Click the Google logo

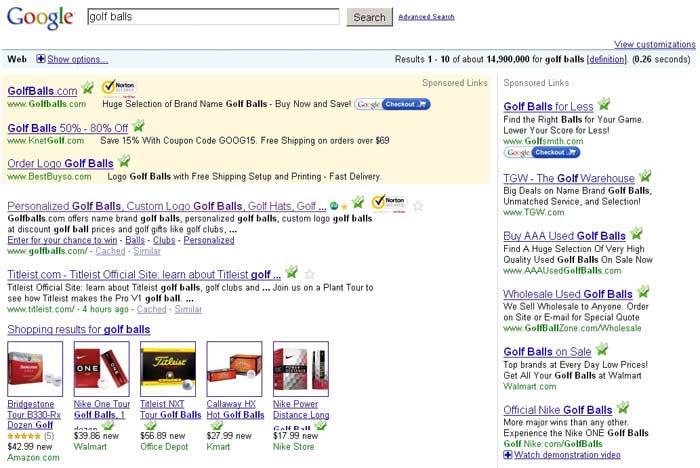tap(40, 18)
